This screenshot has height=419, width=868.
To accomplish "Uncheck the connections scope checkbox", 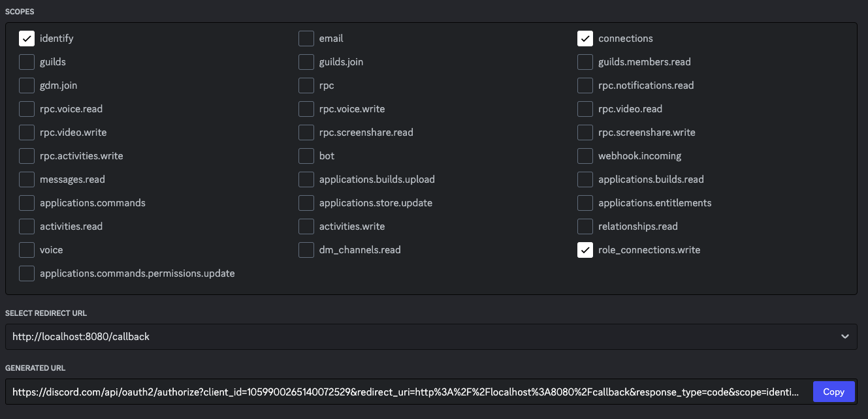I will [x=585, y=39].
